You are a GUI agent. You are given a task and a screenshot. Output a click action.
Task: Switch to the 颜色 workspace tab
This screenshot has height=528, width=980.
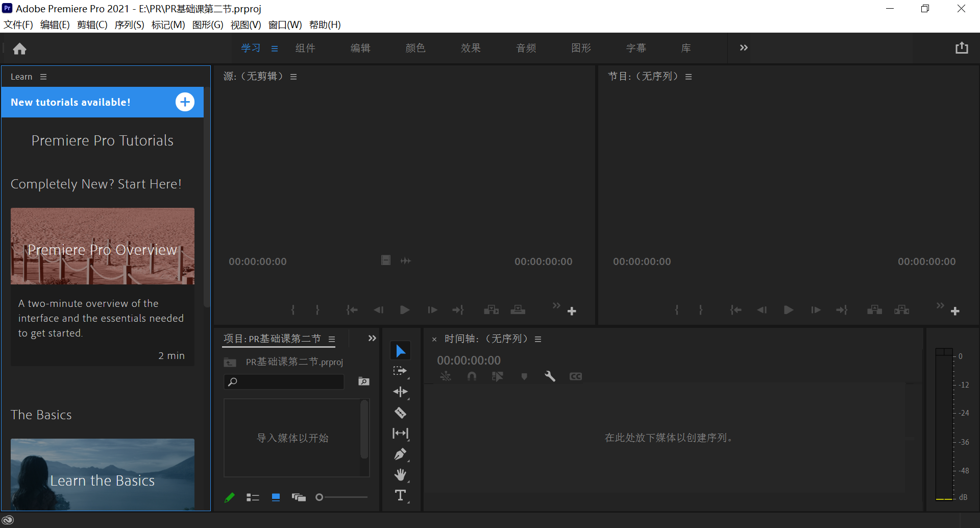[x=415, y=48]
